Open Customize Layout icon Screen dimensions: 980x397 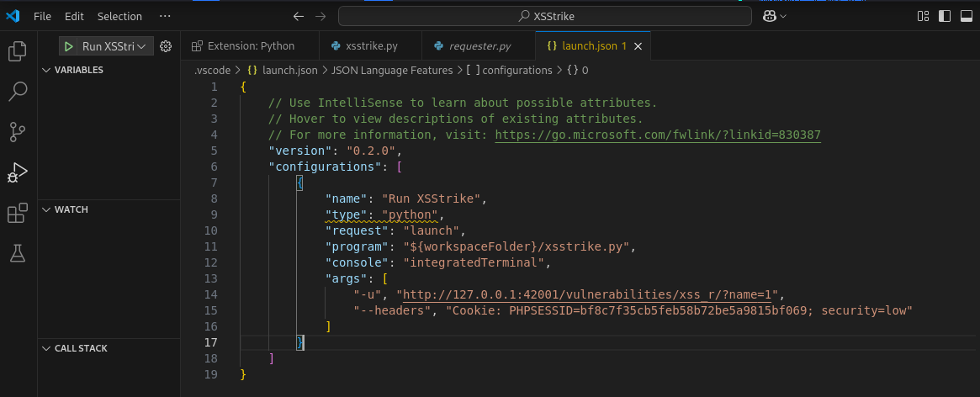pyautogui.click(x=923, y=16)
